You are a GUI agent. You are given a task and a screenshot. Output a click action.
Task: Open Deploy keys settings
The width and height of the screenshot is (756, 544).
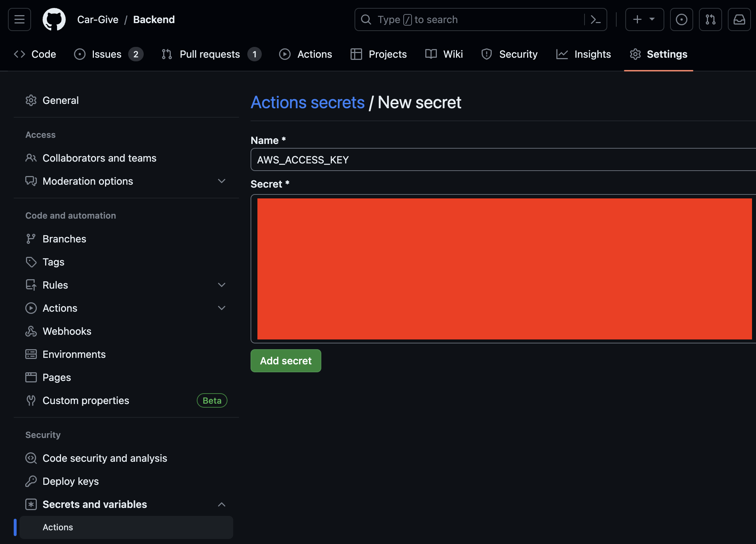[x=126, y=481]
